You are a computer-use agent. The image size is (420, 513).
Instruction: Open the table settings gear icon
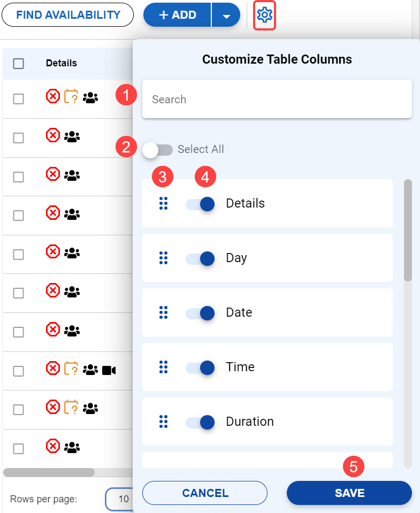[x=264, y=16]
